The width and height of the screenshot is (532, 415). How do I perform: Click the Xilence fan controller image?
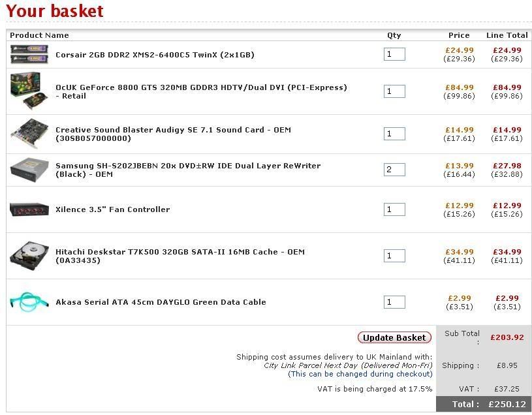29,209
